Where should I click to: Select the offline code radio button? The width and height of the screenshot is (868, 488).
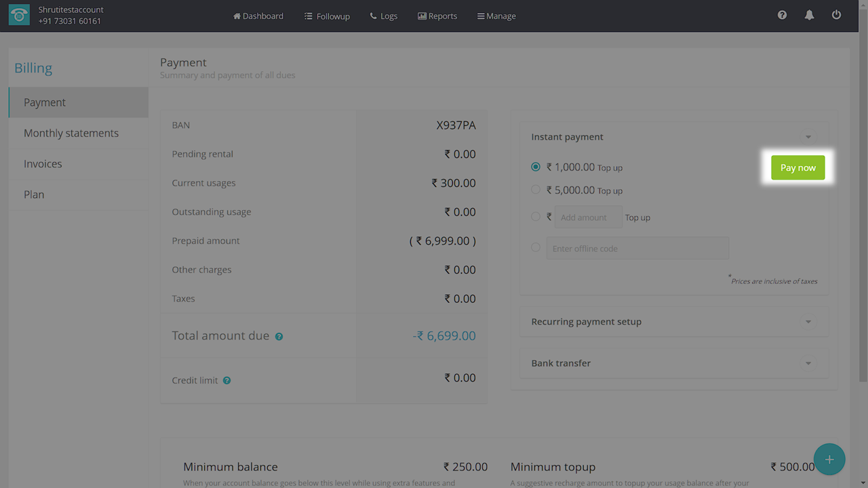pos(536,247)
